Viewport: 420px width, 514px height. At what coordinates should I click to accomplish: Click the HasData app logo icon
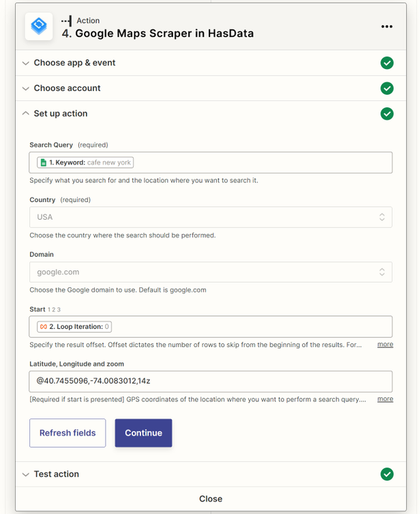[x=39, y=27]
